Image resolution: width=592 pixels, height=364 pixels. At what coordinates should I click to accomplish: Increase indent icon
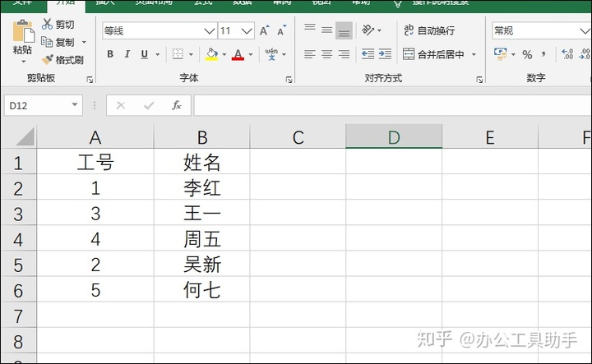click(385, 54)
